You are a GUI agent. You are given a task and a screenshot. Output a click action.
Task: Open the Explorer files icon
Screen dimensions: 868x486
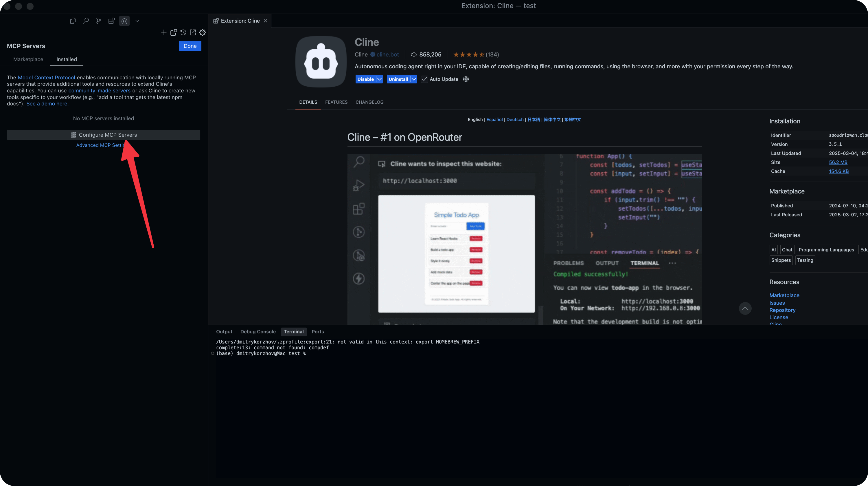[73, 21]
